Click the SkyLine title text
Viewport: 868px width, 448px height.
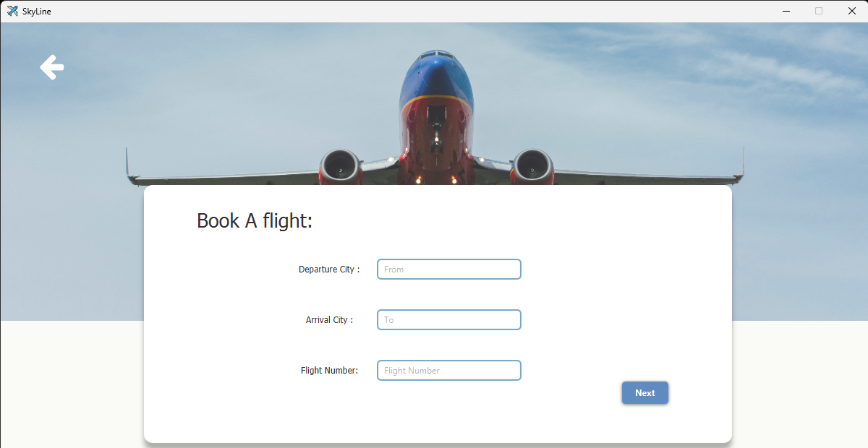pos(37,12)
